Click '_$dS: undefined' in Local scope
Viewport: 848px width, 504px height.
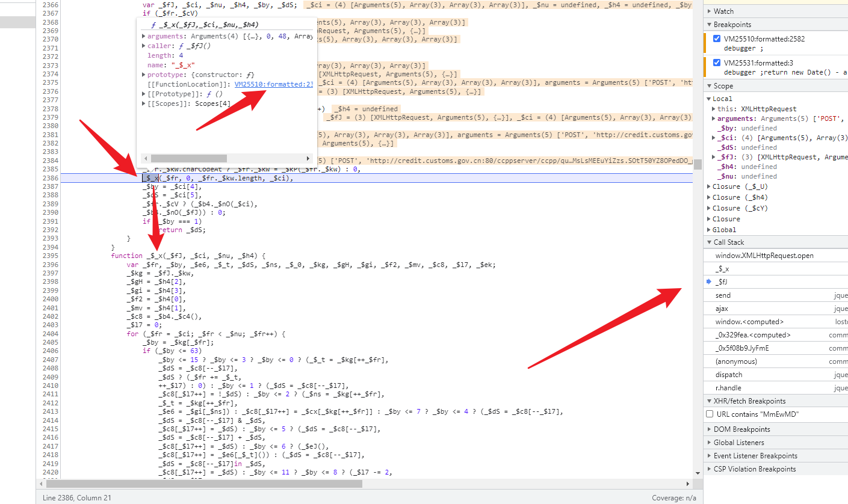[x=746, y=148]
